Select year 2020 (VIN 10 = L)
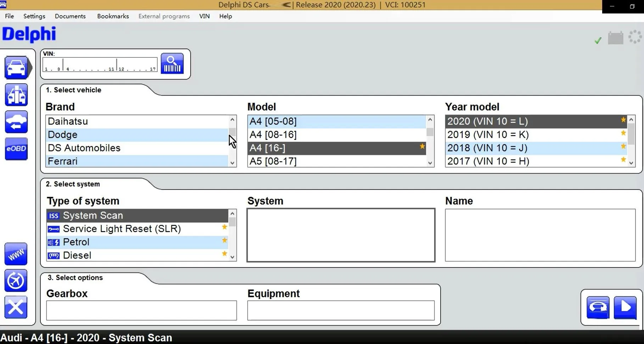 coord(536,122)
